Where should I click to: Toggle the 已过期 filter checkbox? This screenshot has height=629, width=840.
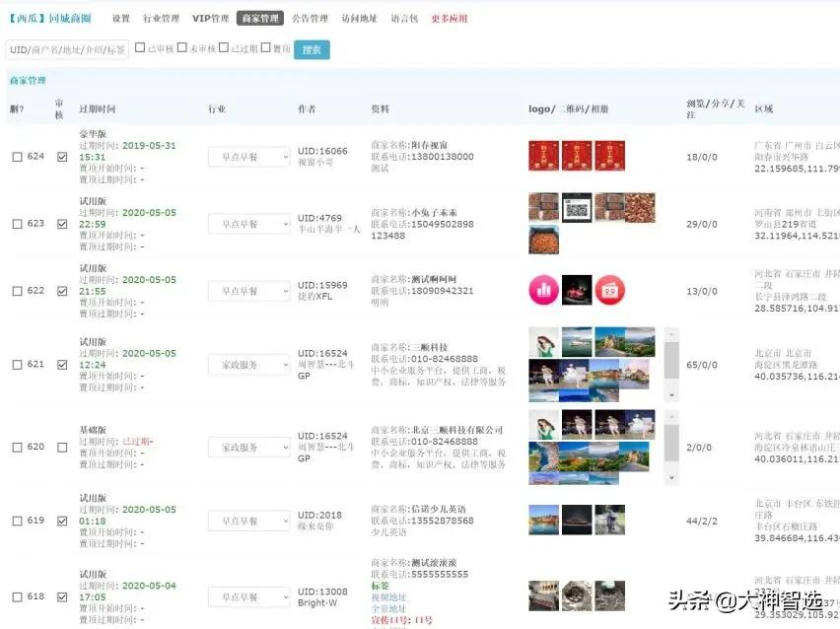pos(224,47)
